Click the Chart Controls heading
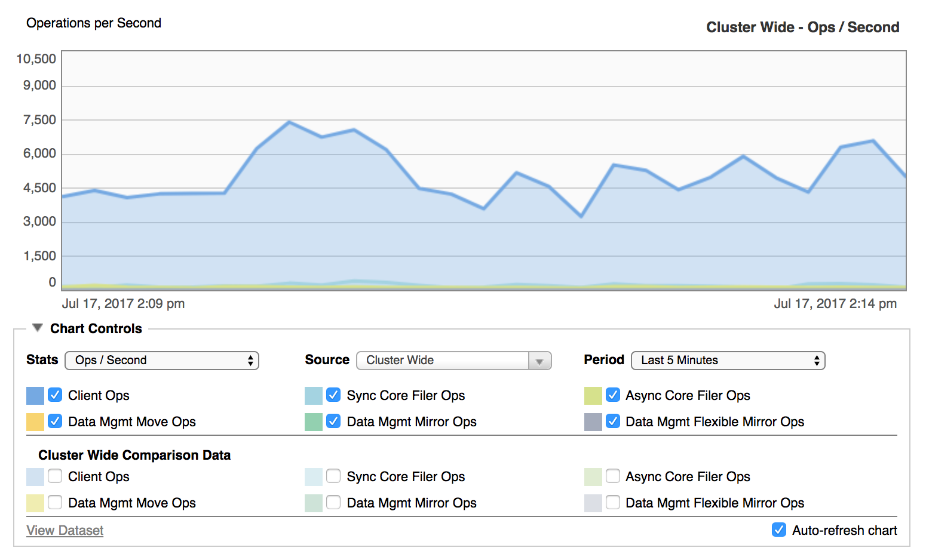This screenshot has height=560, width=926. 96,329
